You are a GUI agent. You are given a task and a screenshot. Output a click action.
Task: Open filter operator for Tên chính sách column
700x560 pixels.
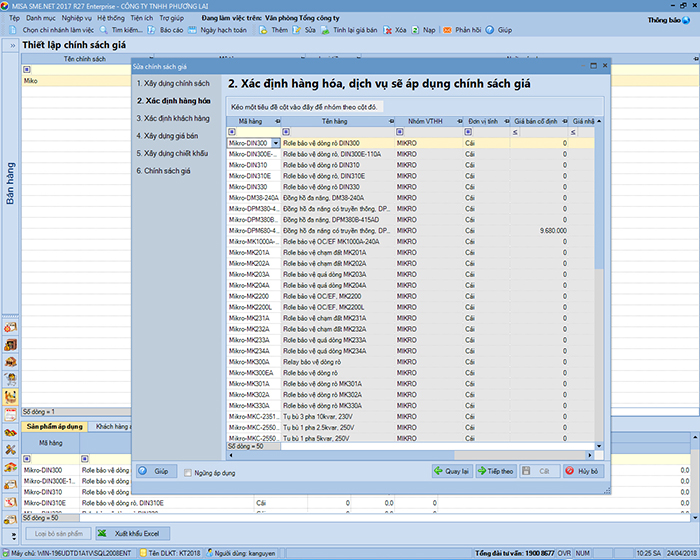[x=27, y=70]
